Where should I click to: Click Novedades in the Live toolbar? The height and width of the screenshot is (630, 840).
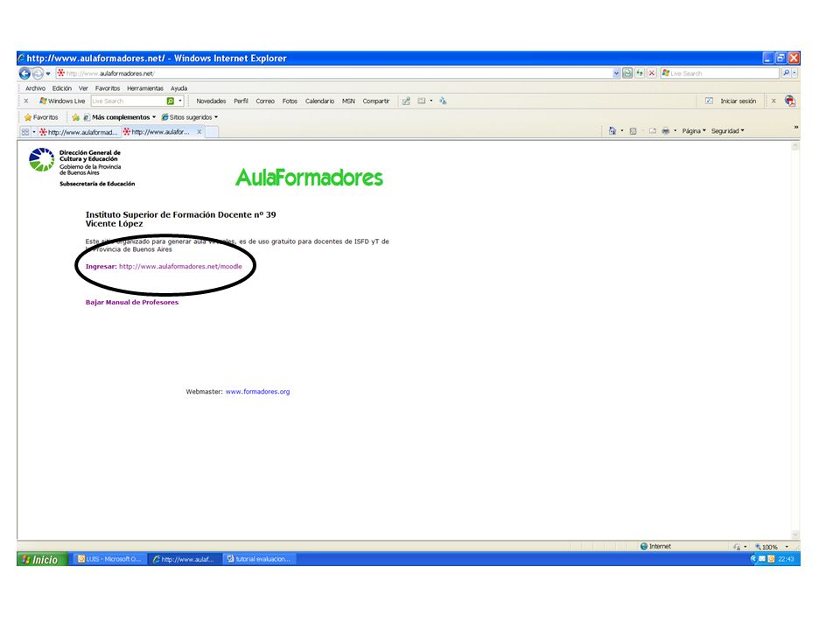(x=211, y=101)
